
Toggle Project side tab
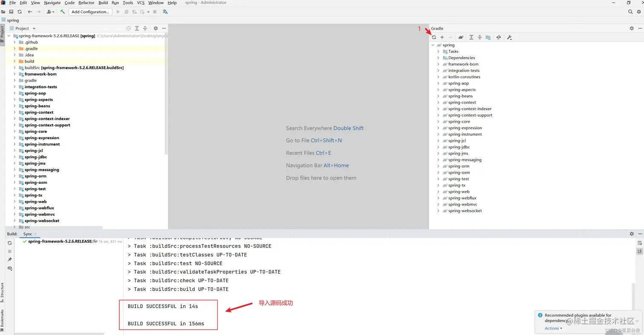click(x=2, y=34)
